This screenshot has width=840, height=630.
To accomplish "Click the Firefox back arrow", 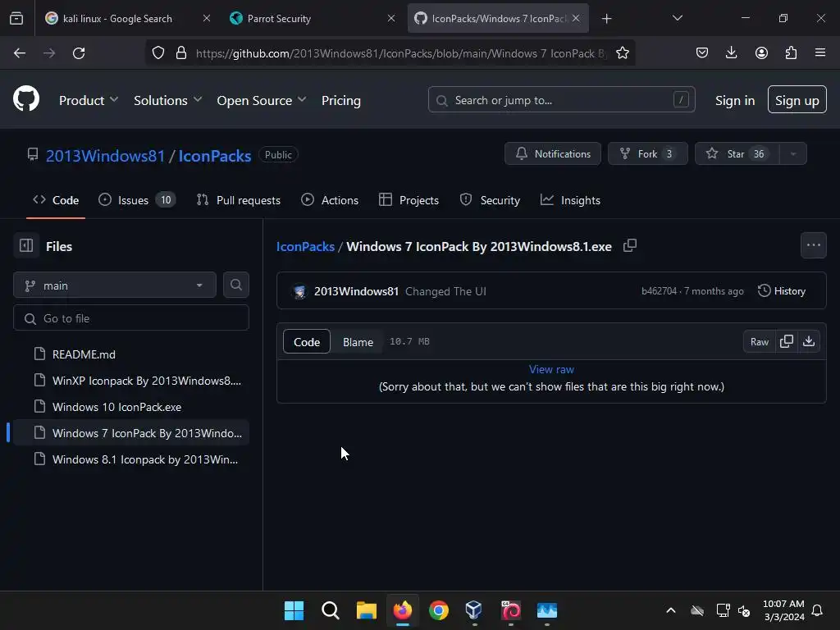I will pyautogui.click(x=20, y=53).
